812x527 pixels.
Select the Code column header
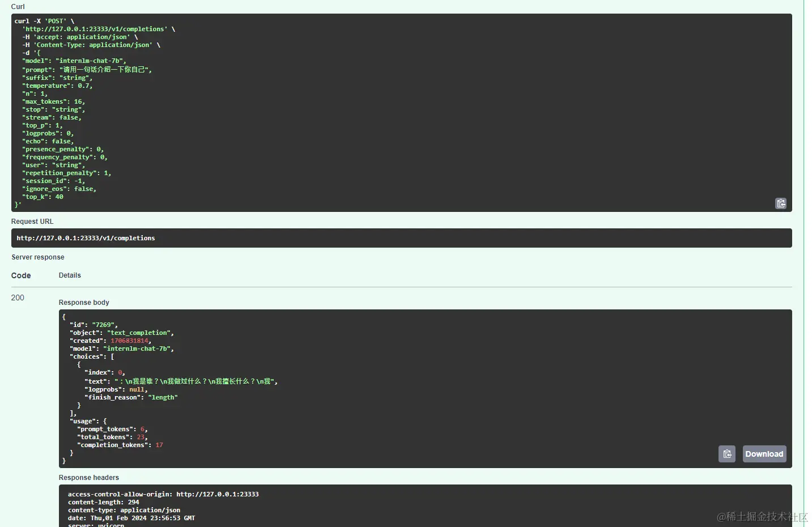pos(21,275)
